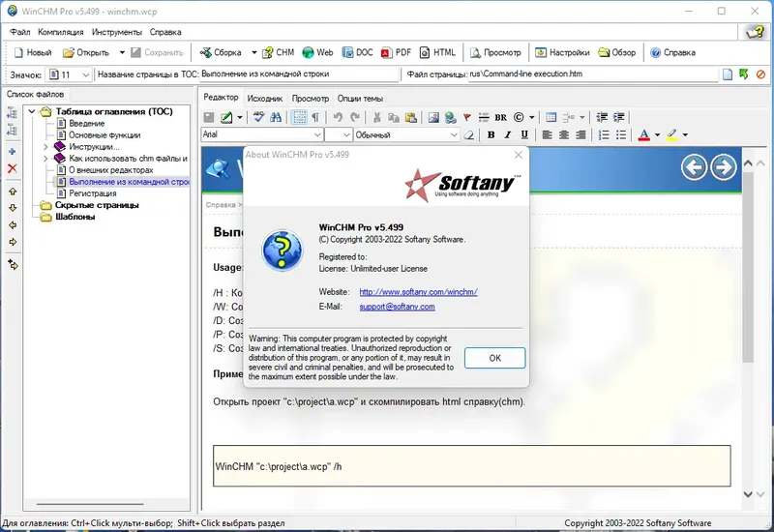Insert a bookmark with the red flag icon
The image size is (774, 532).
pyautogui.click(x=467, y=117)
